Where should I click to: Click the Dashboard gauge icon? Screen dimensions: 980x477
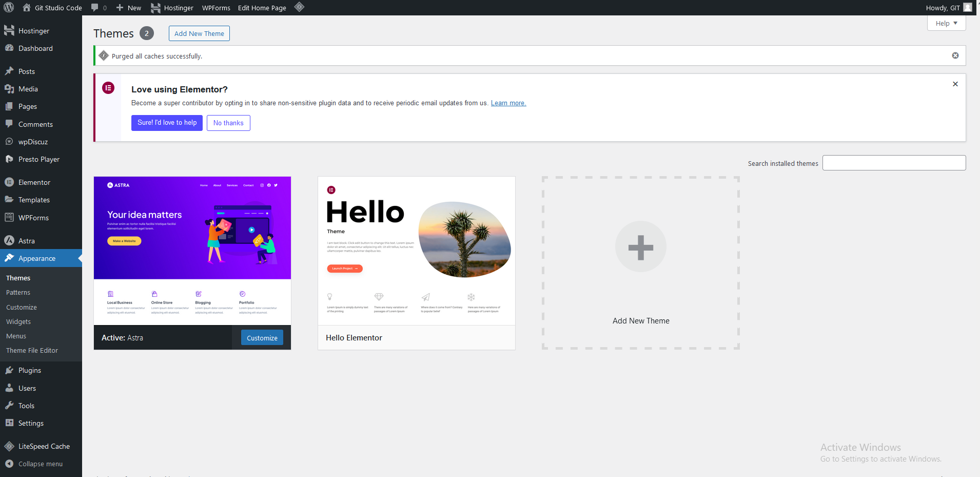point(9,48)
